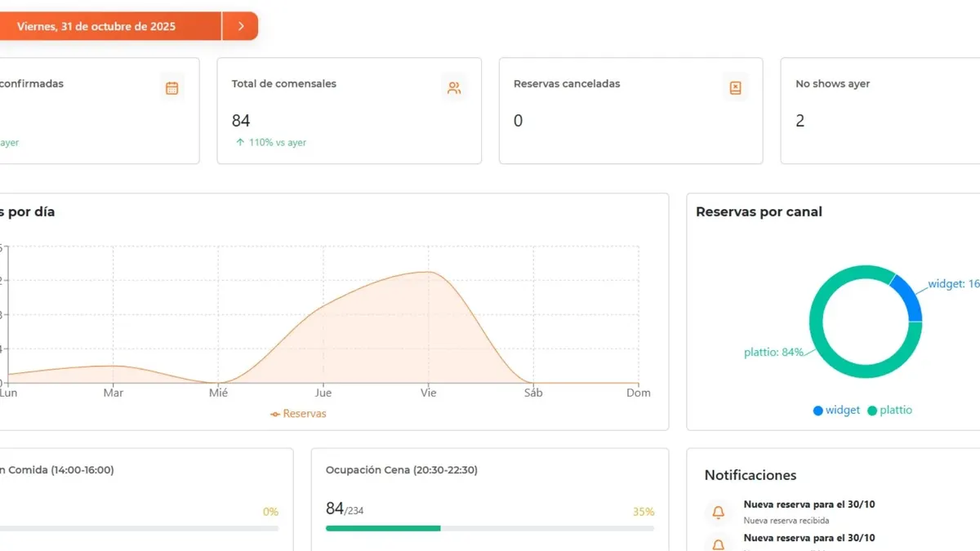
Task: Click the 84/234 occupancy figure
Action: (x=345, y=509)
